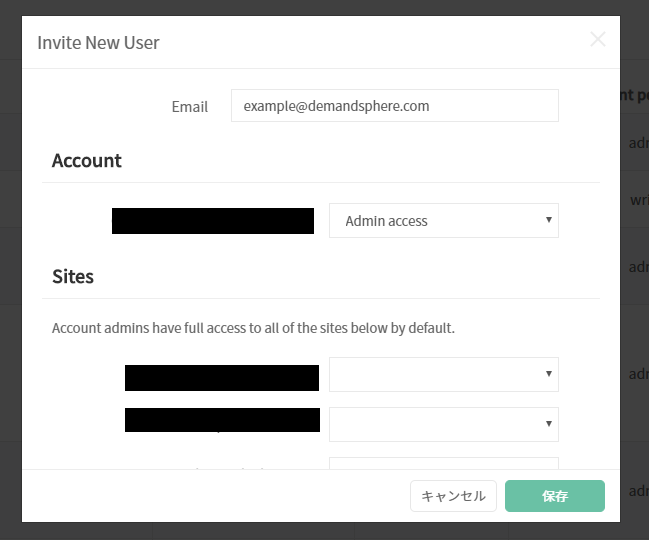Click the first redacted site name label

[222, 378]
